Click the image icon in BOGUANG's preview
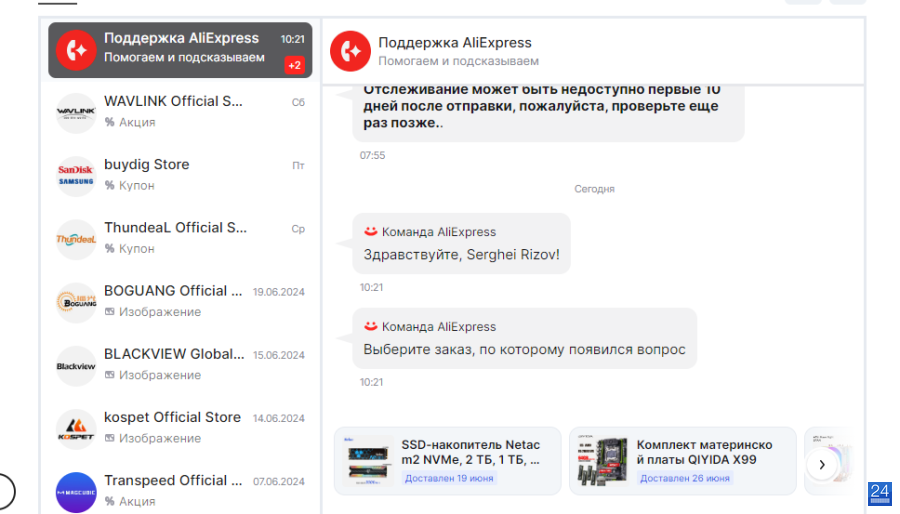Screen dimensions: 900x514 pos(110,311)
